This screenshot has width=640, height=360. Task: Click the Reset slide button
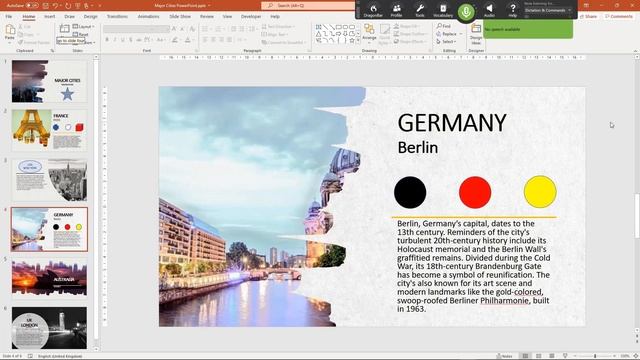[81, 35]
